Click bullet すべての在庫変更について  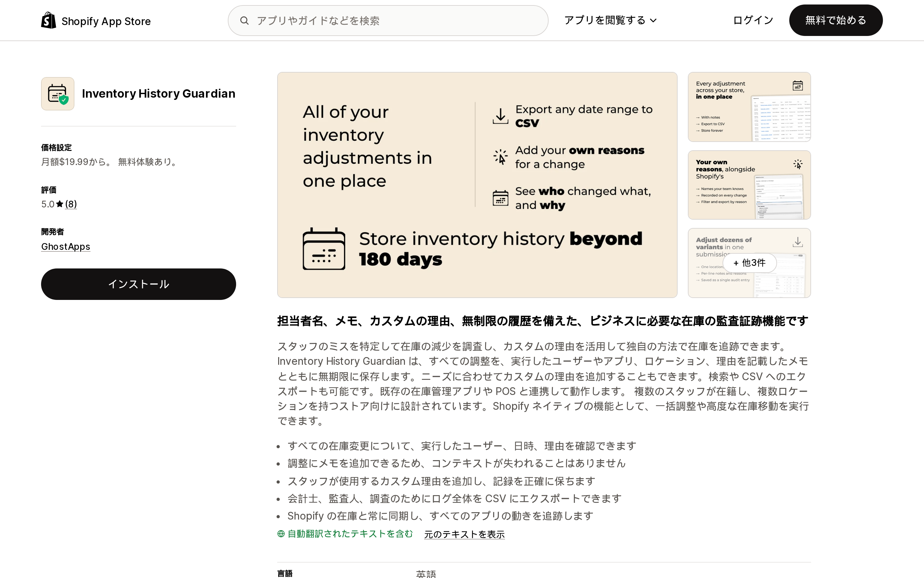click(x=462, y=446)
